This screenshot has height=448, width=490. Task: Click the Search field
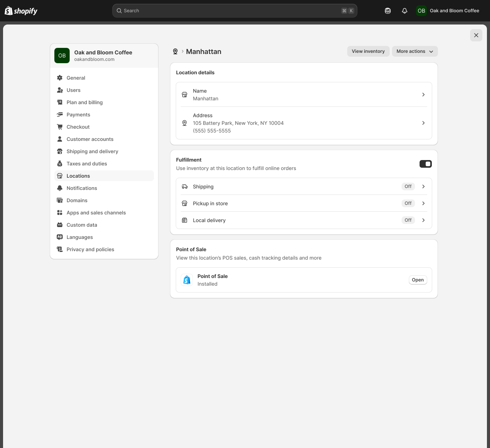coord(235,11)
